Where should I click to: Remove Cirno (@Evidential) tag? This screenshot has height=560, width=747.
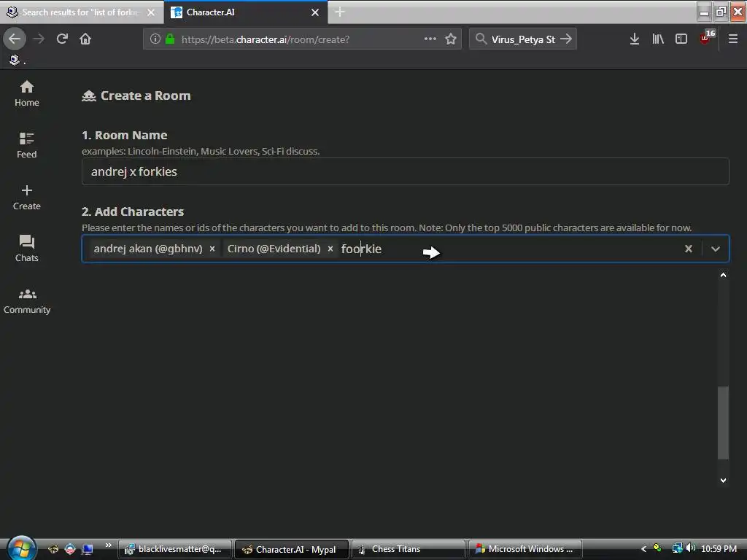[x=330, y=249]
